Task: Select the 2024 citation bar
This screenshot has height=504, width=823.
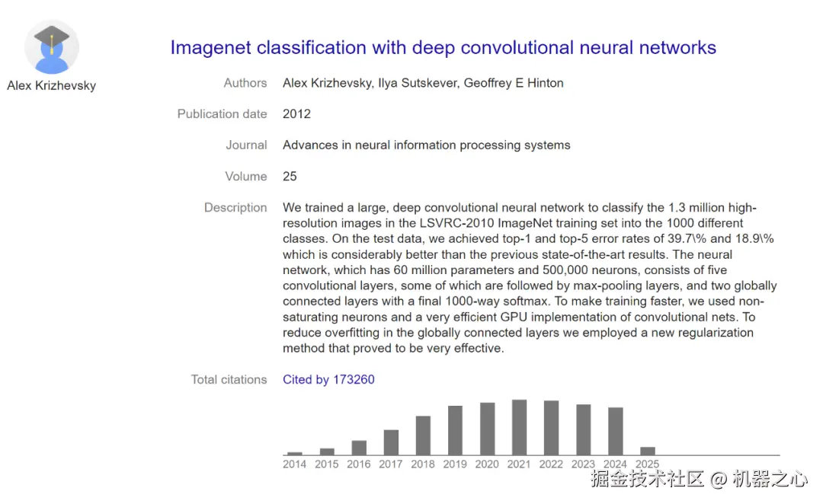Action: (615, 431)
